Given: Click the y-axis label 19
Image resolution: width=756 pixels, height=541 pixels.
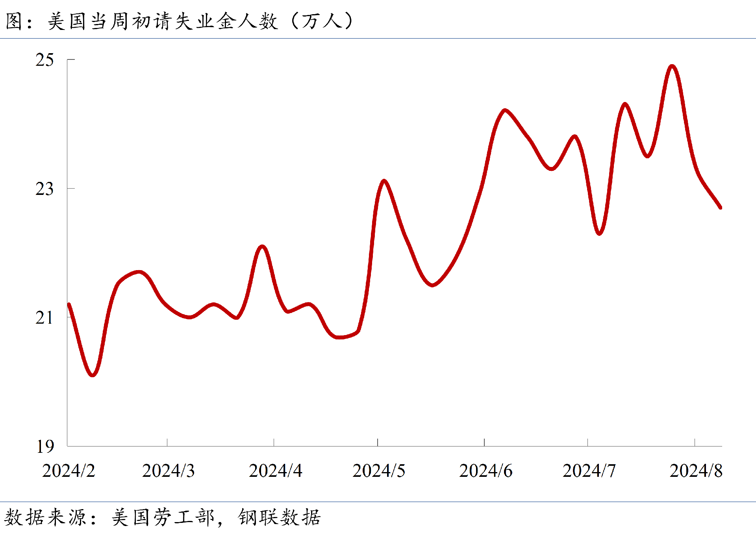Looking at the screenshot, I should point(44,447).
